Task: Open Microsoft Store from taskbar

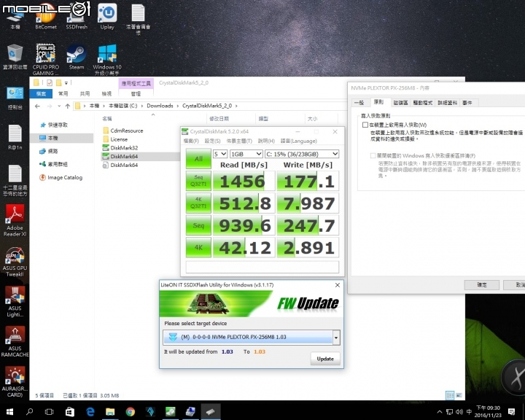Action: tap(70, 412)
